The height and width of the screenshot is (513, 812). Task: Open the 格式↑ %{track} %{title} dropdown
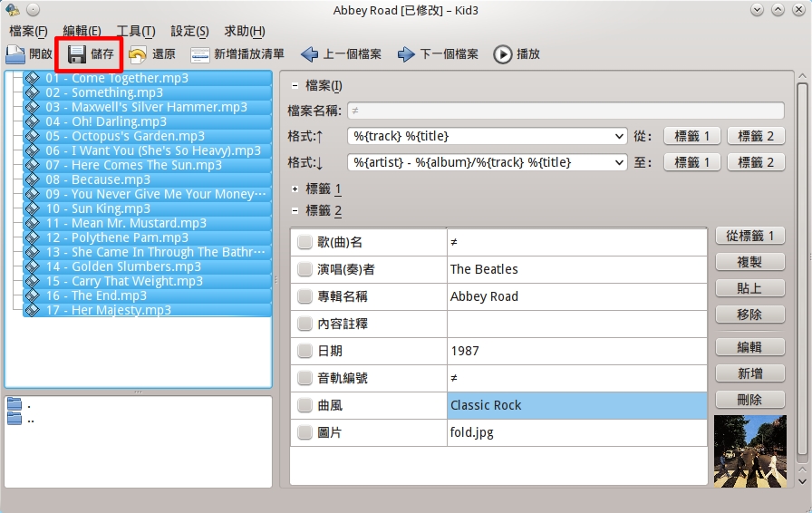tap(488, 136)
